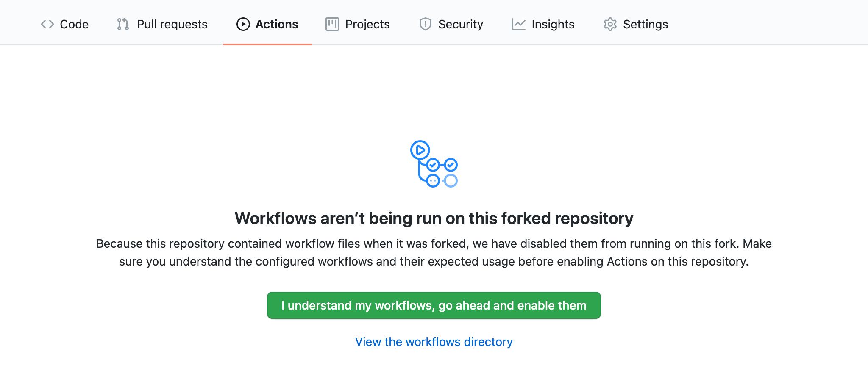
Task: Click the empty light-blue circle node in the illustration
Action: (451, 181)
